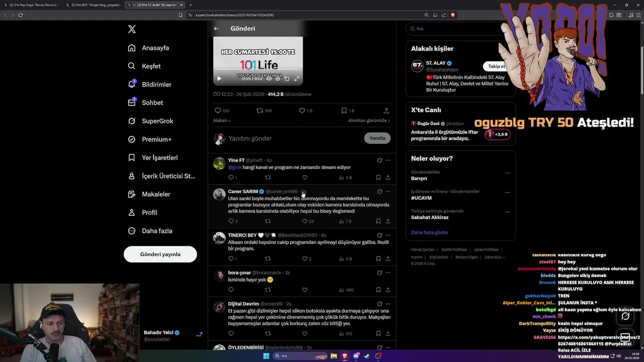Share the main post

click(386, 111)
